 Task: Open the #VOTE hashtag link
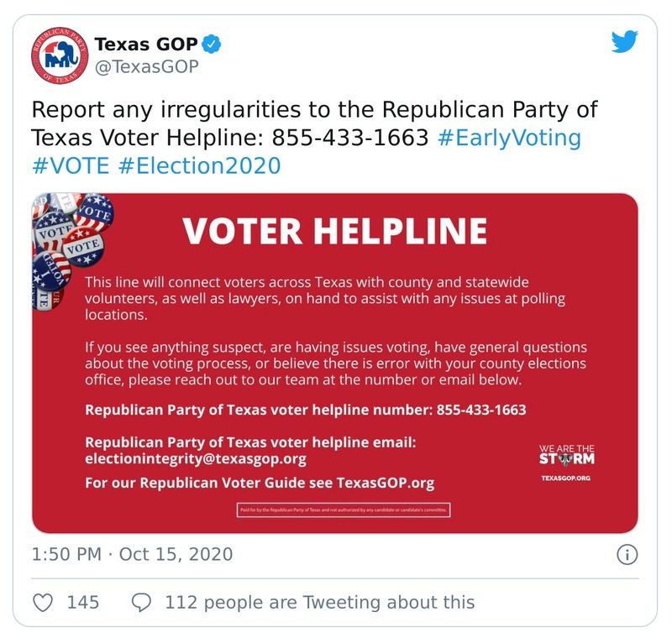71,165
